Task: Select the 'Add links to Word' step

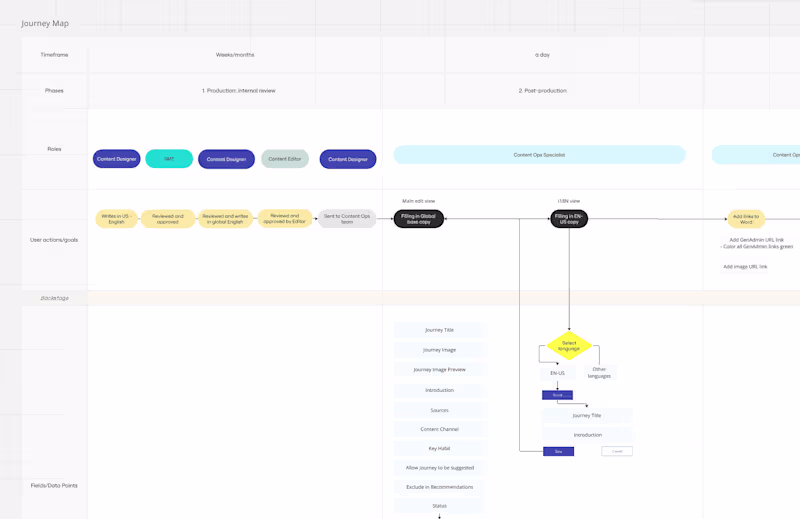Action: (746, 219)
